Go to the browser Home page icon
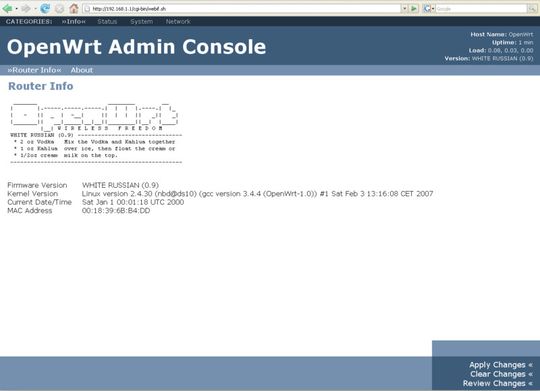The width and height of the screenshot is (540, 391). point(74,8)
